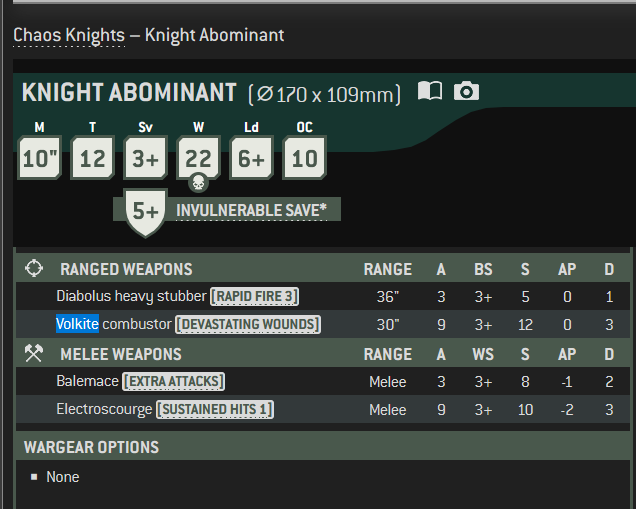Click the EXTRA ATTACKS keyword tag
This screenshot has width=636, height=509.
(x=174, y=382)
